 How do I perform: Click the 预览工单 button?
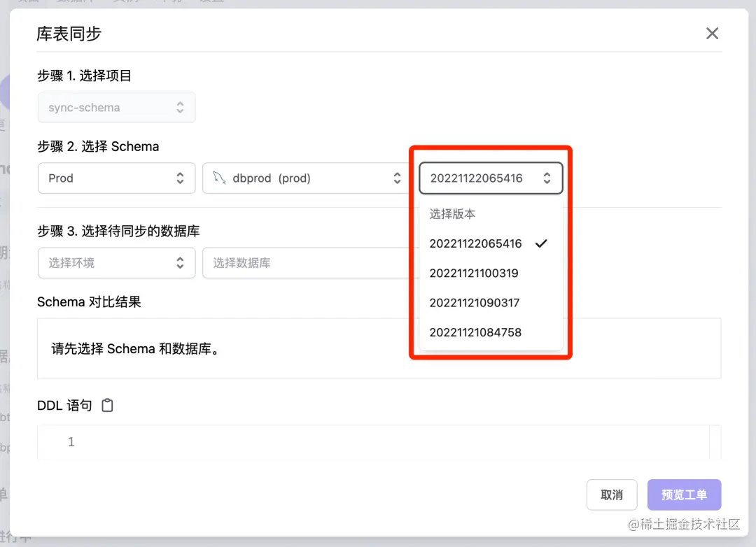click(684, 495)
